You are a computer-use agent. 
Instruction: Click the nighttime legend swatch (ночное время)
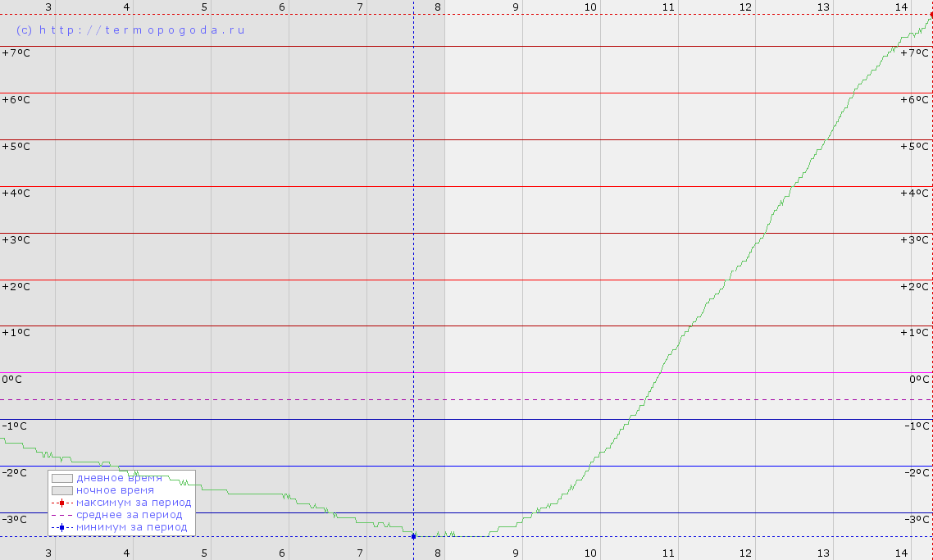[62, 490]
